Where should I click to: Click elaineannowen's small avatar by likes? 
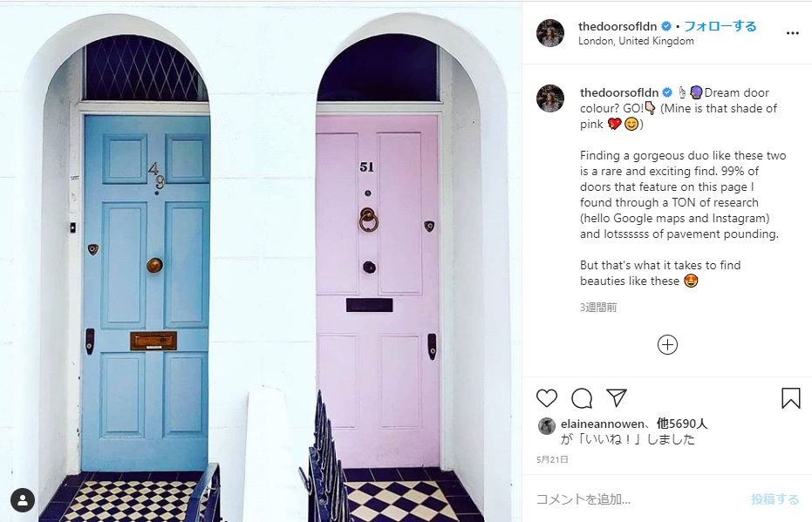pyautogui.click(x=547, y=426)
